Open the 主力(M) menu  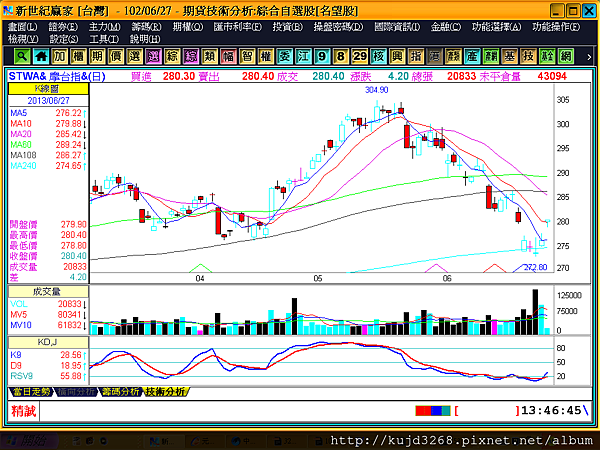coord(104,27)
